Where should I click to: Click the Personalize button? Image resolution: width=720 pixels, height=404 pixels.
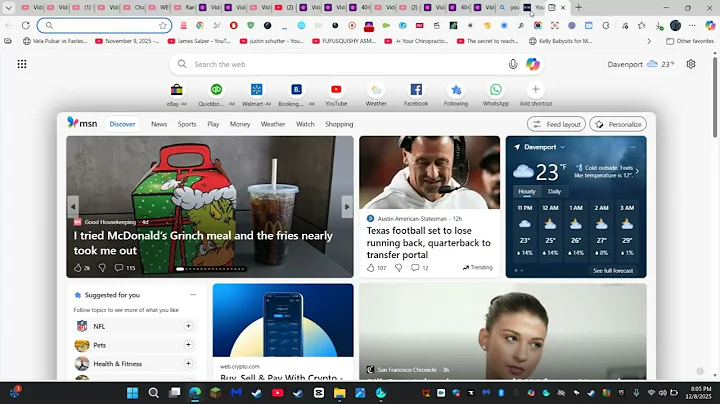click(x=618, y=124)
